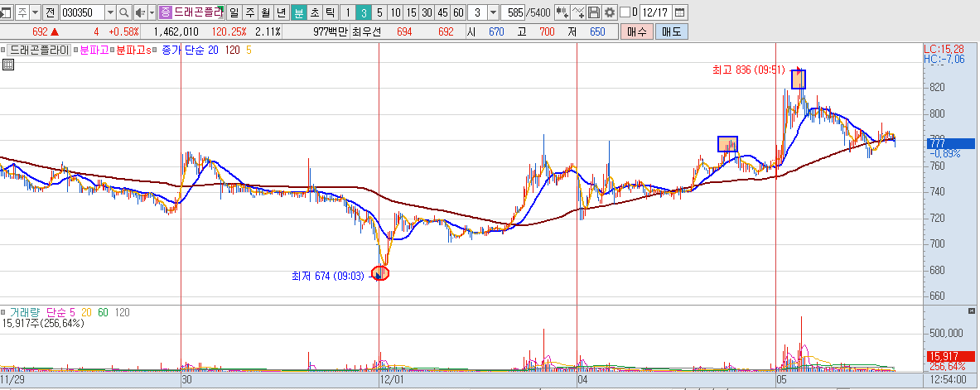Click the 거래량 volume legend label
980x390 pixels.
[x=25, y=312]
